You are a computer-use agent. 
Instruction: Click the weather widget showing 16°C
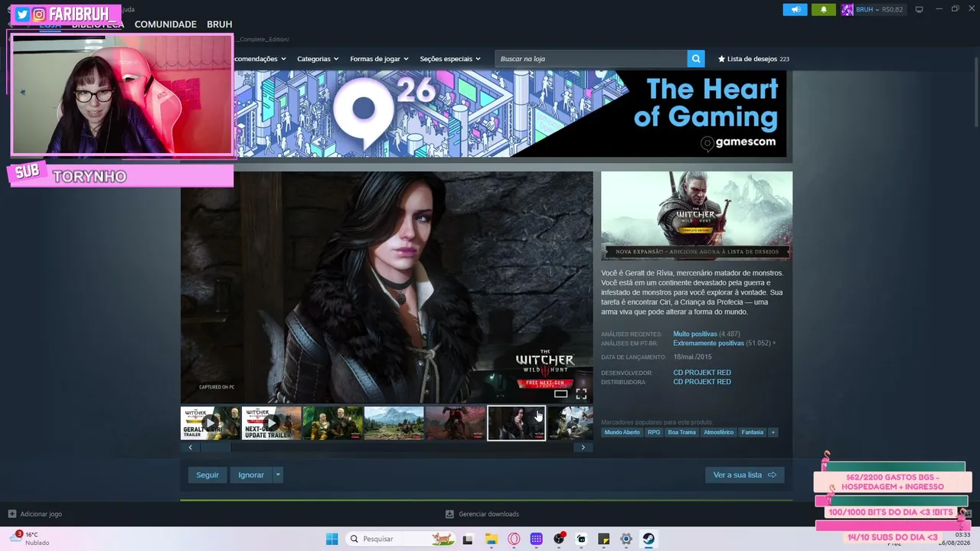point(29,539)
